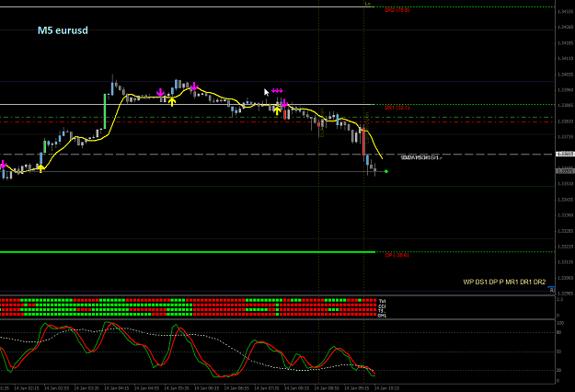Click the current price tag on the price axis

click(x=565, y=171)
